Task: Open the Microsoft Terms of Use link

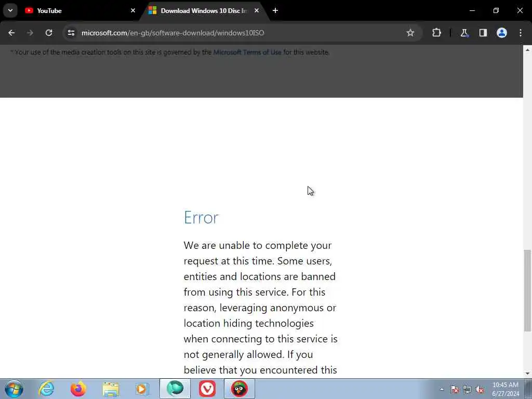Action: 247,52
